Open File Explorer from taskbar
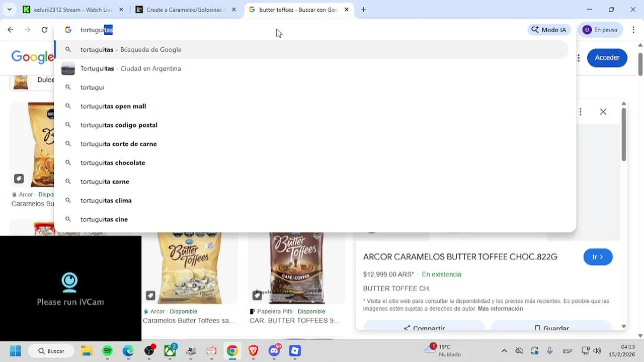Image resolution: width=644 pixels, height=362 pixels. 87,351
